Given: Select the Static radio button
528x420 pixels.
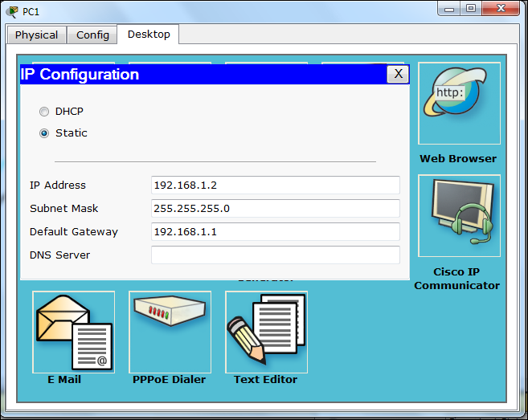Looking at the screenshot, I should (x=44, y=133).
